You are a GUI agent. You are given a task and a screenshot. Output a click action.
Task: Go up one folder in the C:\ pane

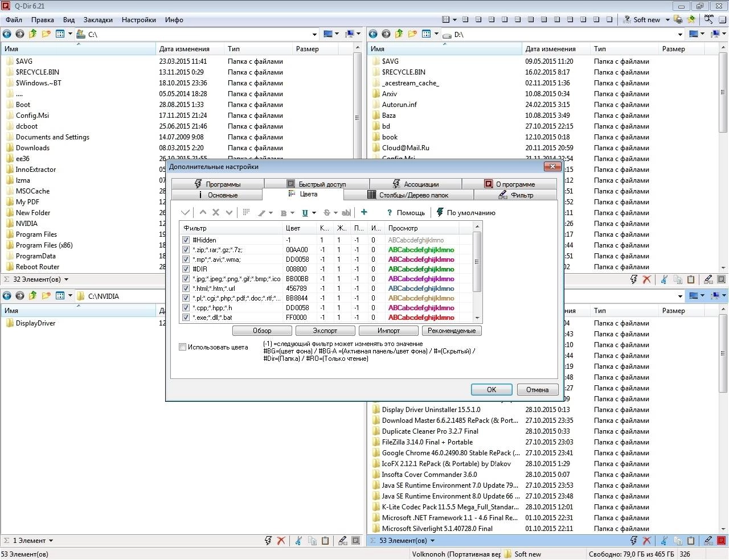click(x=33, y=34)
